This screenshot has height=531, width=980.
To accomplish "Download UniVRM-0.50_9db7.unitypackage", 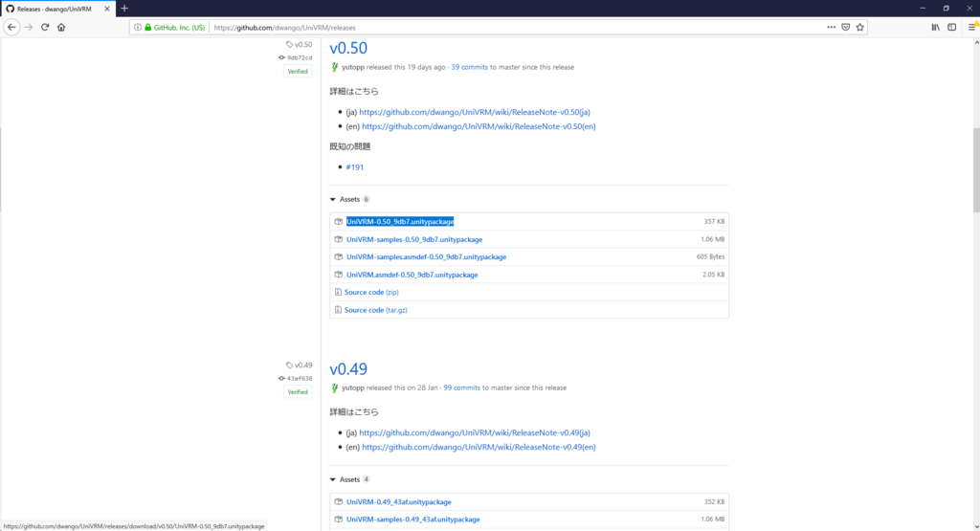I will [400, 222].
